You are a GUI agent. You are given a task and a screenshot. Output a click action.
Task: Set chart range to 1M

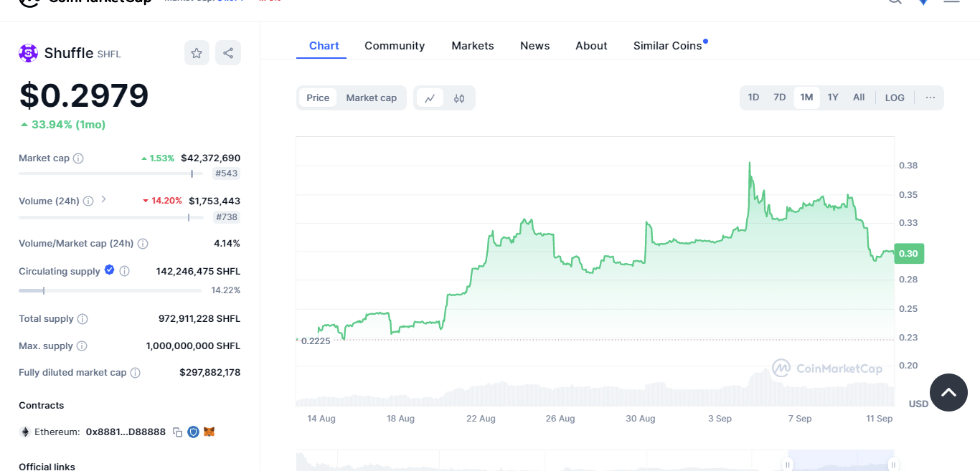(x=806, y=97)
